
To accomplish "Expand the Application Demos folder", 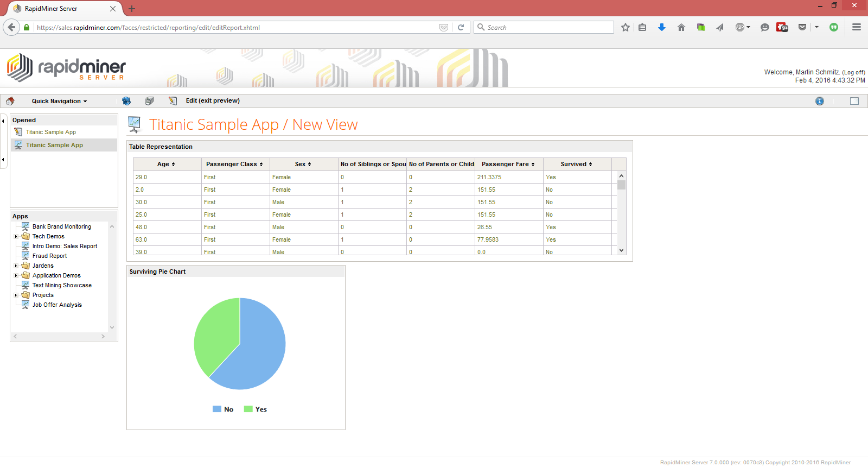I will click(x=16, y=276).
